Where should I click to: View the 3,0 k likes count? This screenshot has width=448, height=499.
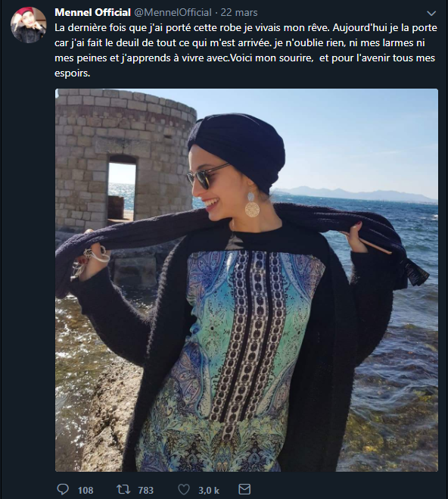[x=209, y=490]
